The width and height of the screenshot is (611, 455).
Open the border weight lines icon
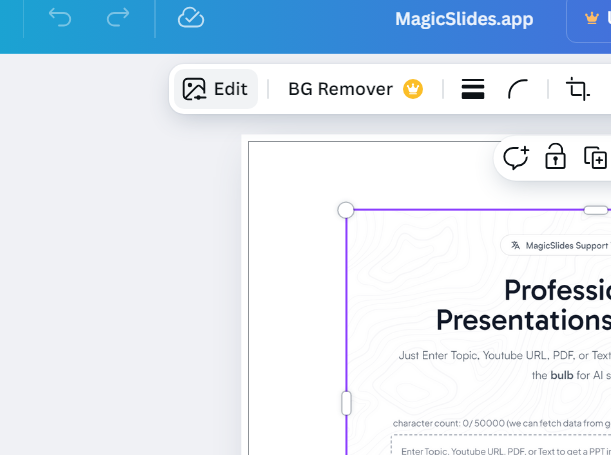click(x=473, y=89)
